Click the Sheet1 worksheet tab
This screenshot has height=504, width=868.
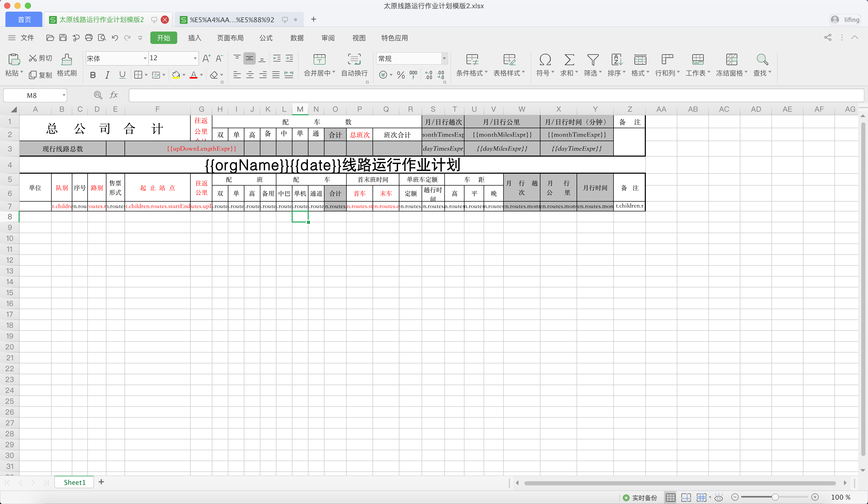coord(74,482)
